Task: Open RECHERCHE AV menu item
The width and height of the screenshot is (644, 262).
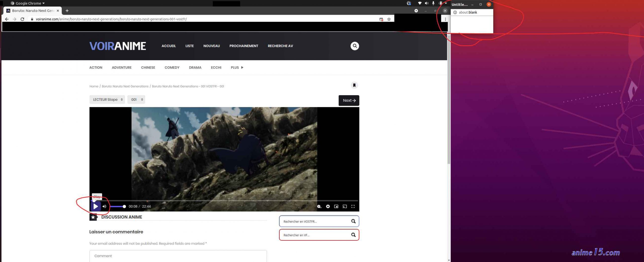Action: point(280,46)
